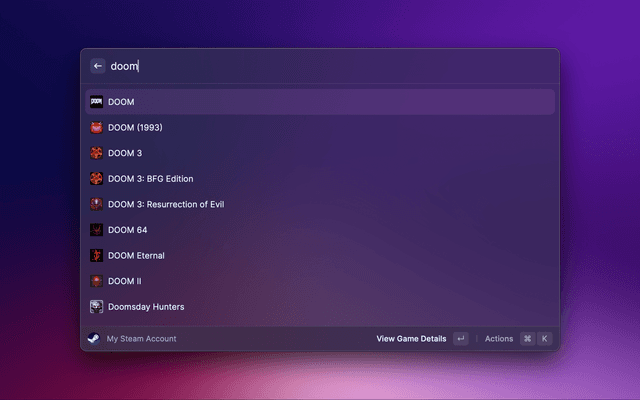Click the DOOM 64 game icon

pos(96,230)
